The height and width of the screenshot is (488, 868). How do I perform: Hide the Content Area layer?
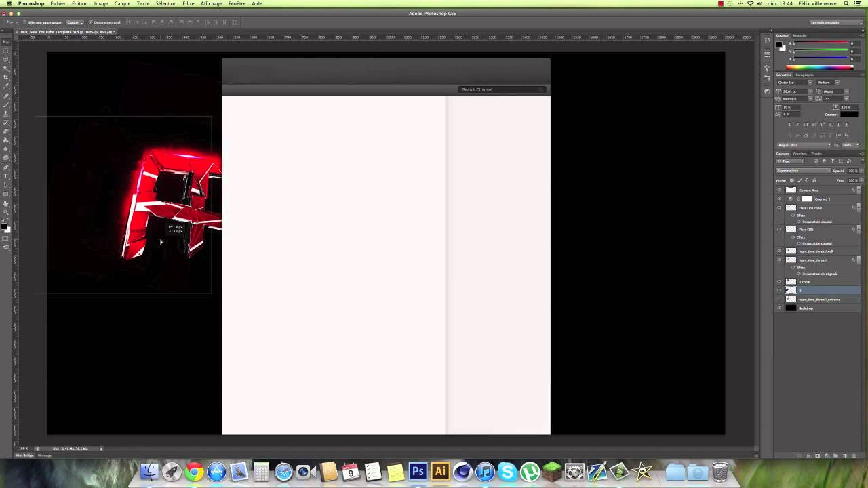779,190
